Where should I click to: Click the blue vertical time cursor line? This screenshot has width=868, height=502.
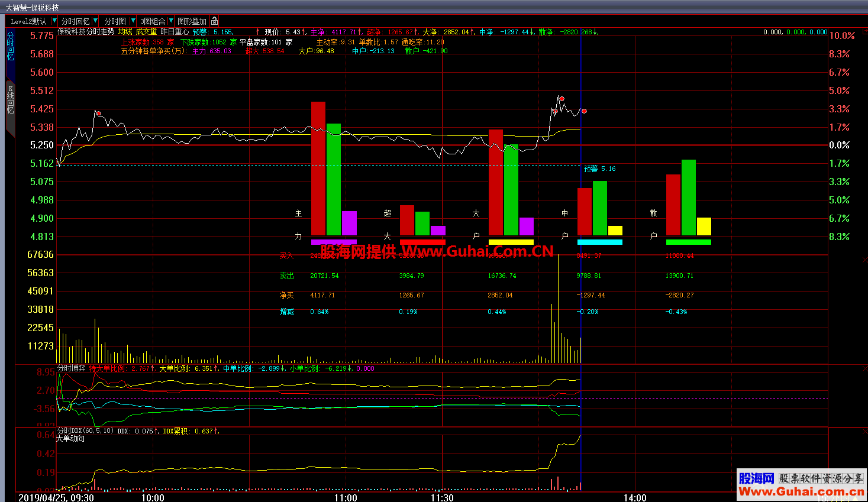point(581,296)
